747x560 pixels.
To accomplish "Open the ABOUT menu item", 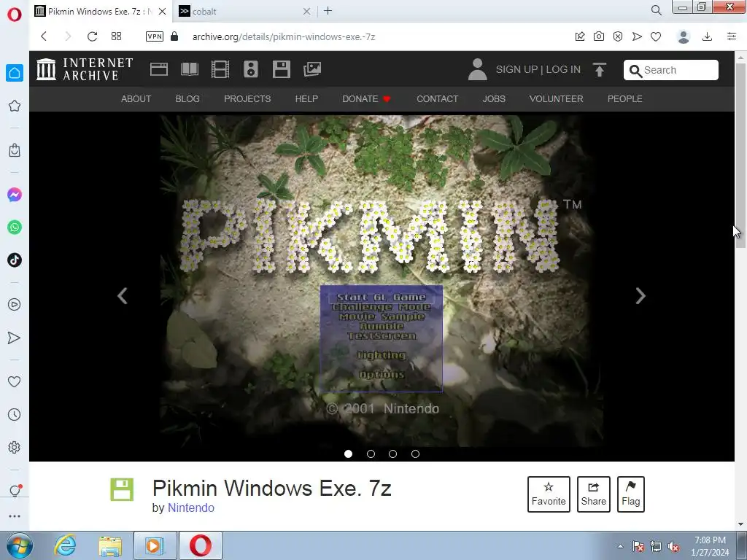I will (x=136, y=98).
